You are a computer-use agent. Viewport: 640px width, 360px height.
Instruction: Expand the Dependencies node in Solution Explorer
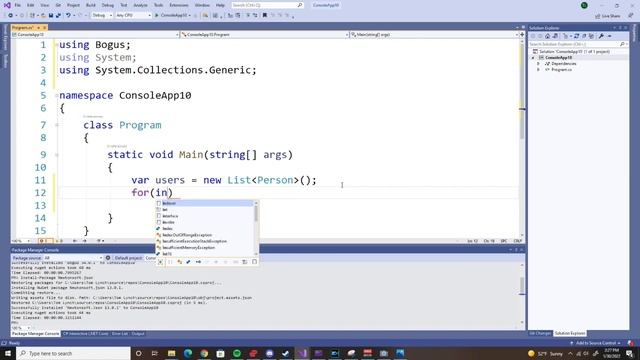(x=538, y=64)
